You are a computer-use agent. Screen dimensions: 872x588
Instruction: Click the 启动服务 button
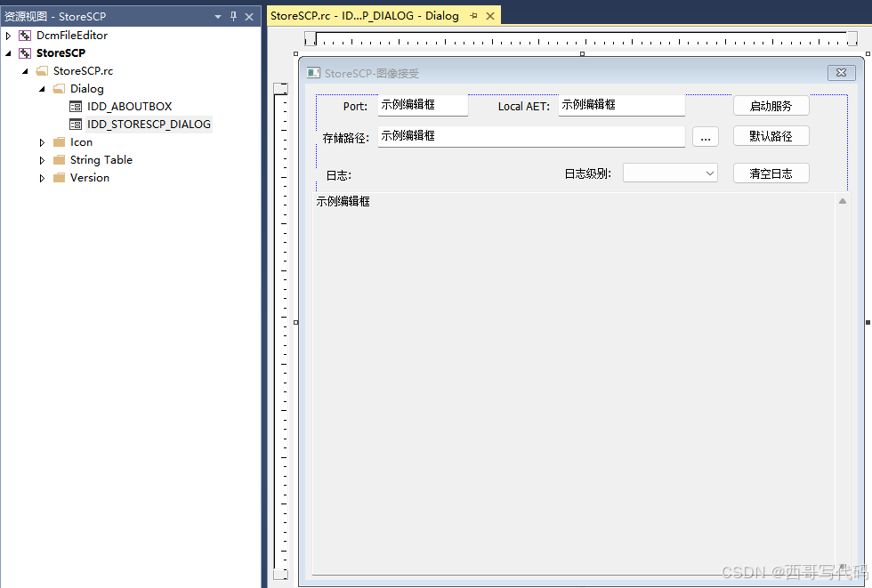(x=771, y=106)
